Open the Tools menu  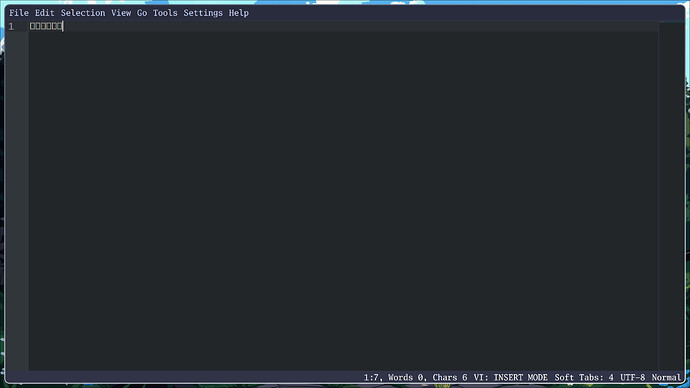tap(165, 13)
